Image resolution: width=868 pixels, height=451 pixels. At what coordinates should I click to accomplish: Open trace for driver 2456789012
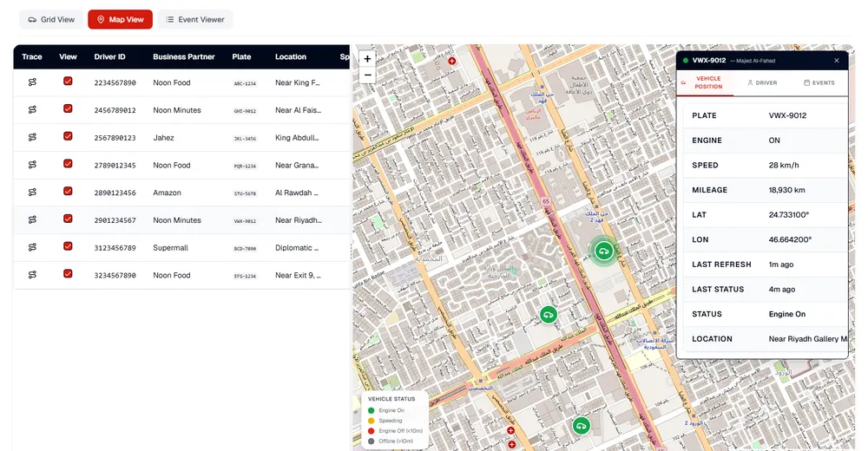click(x=32, y=109)
